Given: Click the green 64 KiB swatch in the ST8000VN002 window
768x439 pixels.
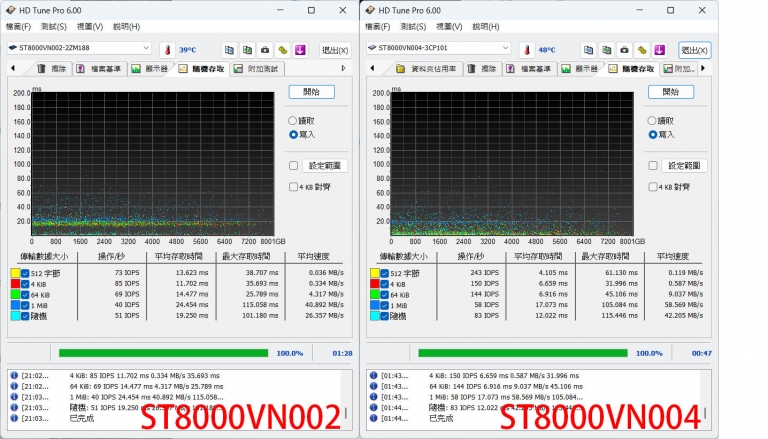Looking at the screenshot, I should coord(15,294).
